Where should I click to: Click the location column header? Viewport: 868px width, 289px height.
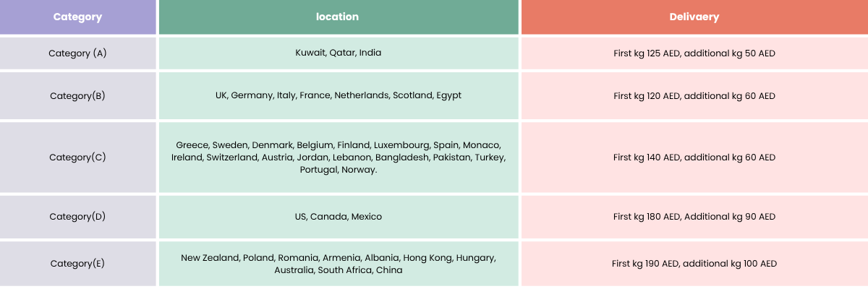(338, 17)
